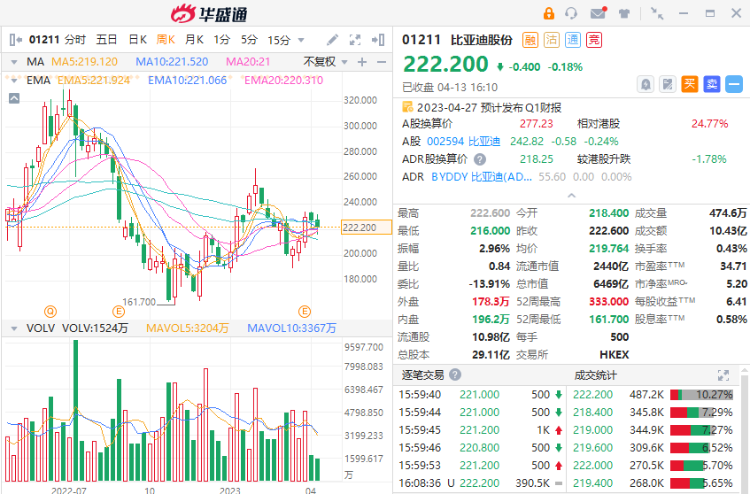This screenshot has height=494, width=750.
Task: Click the 01211 stock code in chart toolbar
Action: [x=44, y=40]
